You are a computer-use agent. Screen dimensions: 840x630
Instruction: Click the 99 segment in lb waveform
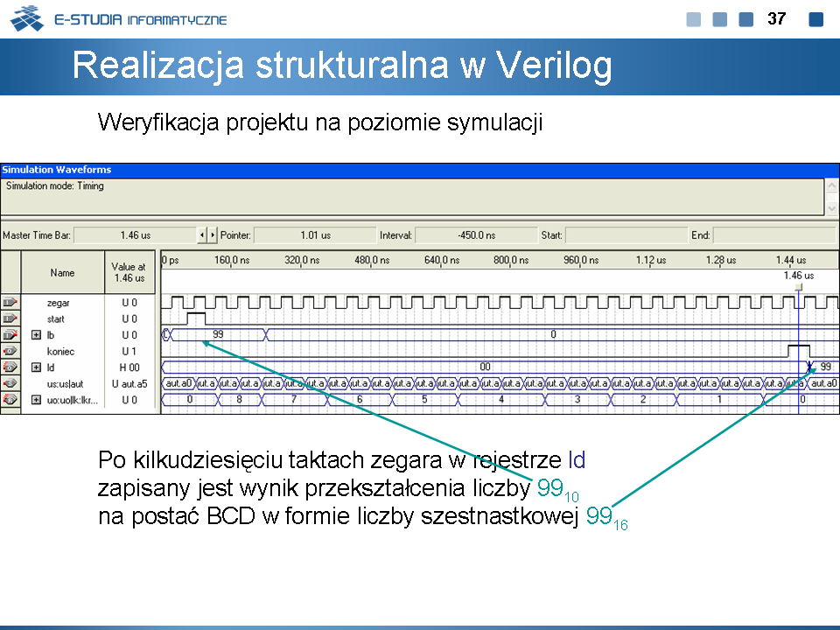218,334
